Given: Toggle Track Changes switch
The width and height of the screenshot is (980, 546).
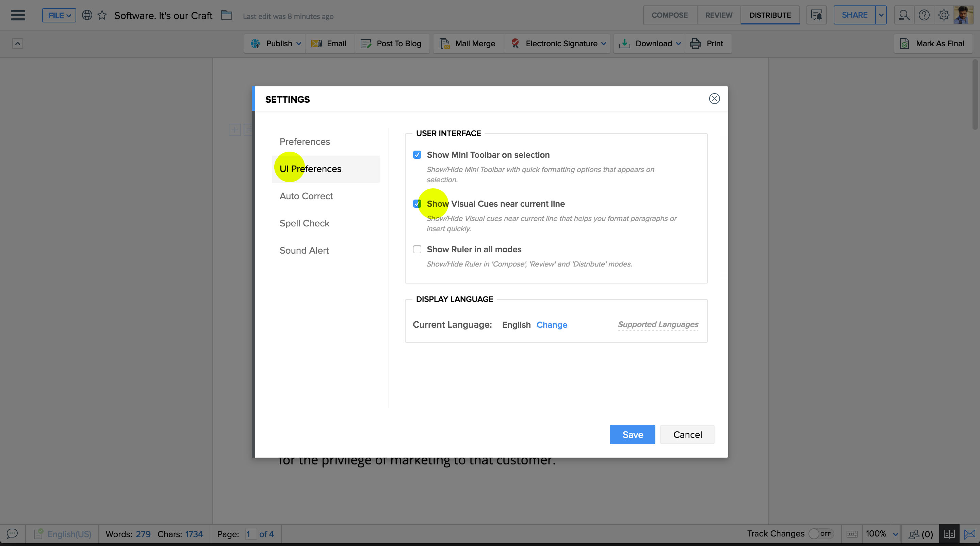Looking at the screenshot, I should [x=821, y=534].
